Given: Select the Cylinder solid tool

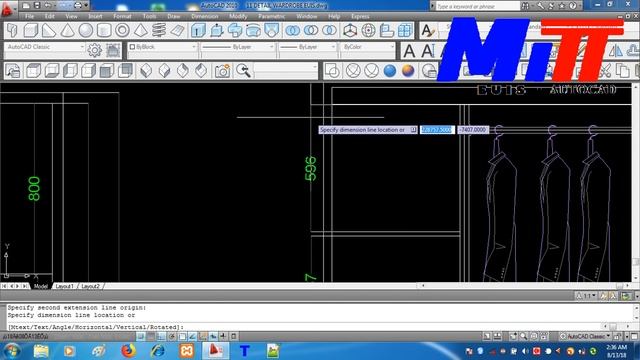Looking at the screenshot, I should point(104,31).
